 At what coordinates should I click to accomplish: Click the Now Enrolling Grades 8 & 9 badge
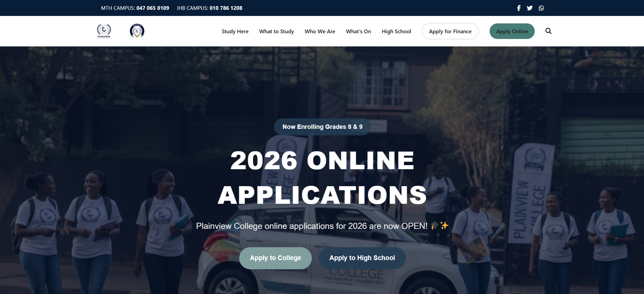coord(322,127)
